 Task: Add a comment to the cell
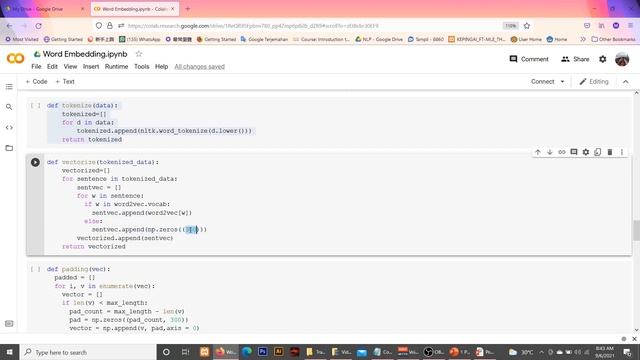[x=574, y=152]
